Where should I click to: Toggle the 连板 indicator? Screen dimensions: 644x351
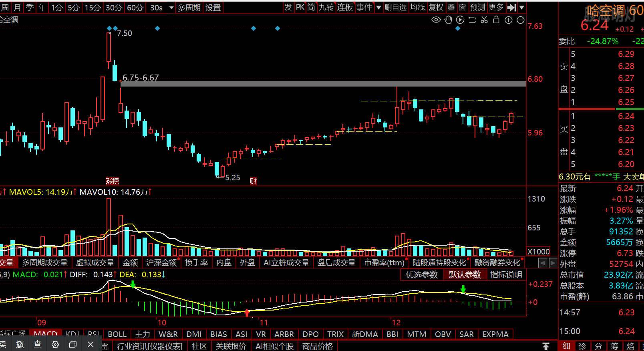(x=345, y=7)
